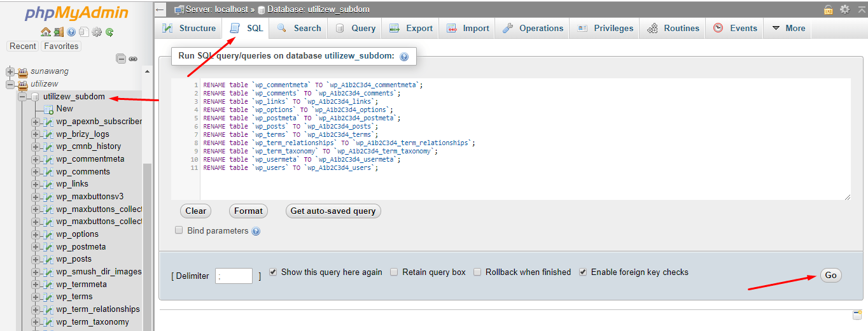Click inside the SQL query text area
This screenshot has height=331, width=868.
pyautogui.click(x=511, y=139)
